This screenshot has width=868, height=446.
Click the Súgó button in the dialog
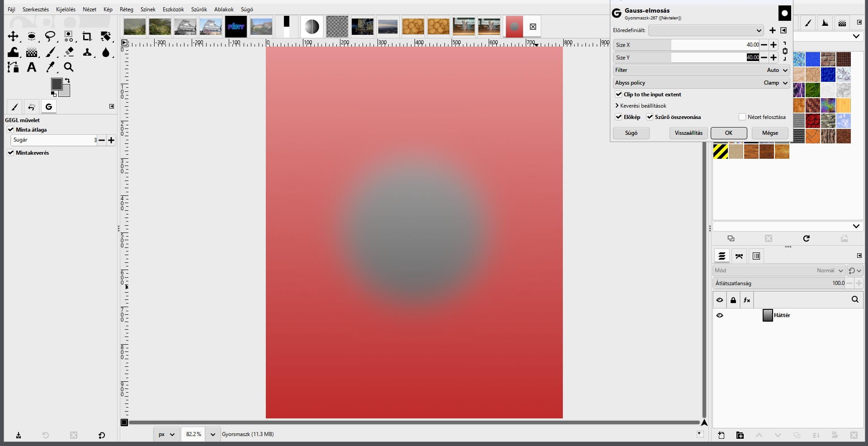pyautogui.click(x=631, y=133)
